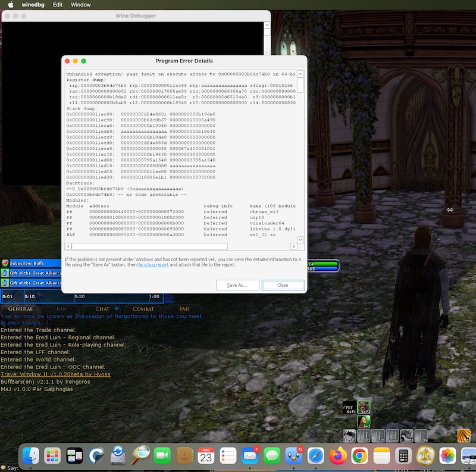The width and height of the screenshot is (476, 472).
Task: Launch FaceTime from the Dock
Action: (x=162, y=455)
